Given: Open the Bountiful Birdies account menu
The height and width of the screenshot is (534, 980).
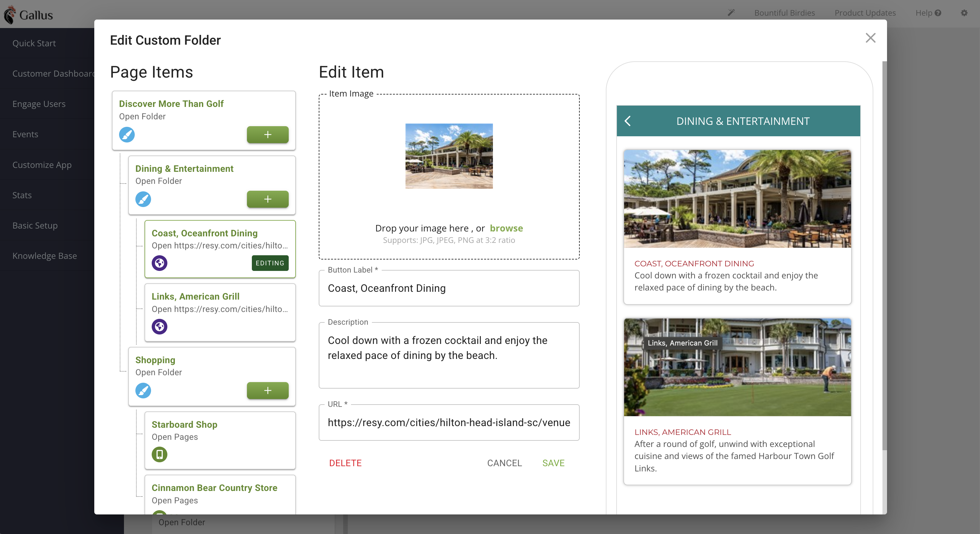Looking at the screenshot, I should [784, 13].
